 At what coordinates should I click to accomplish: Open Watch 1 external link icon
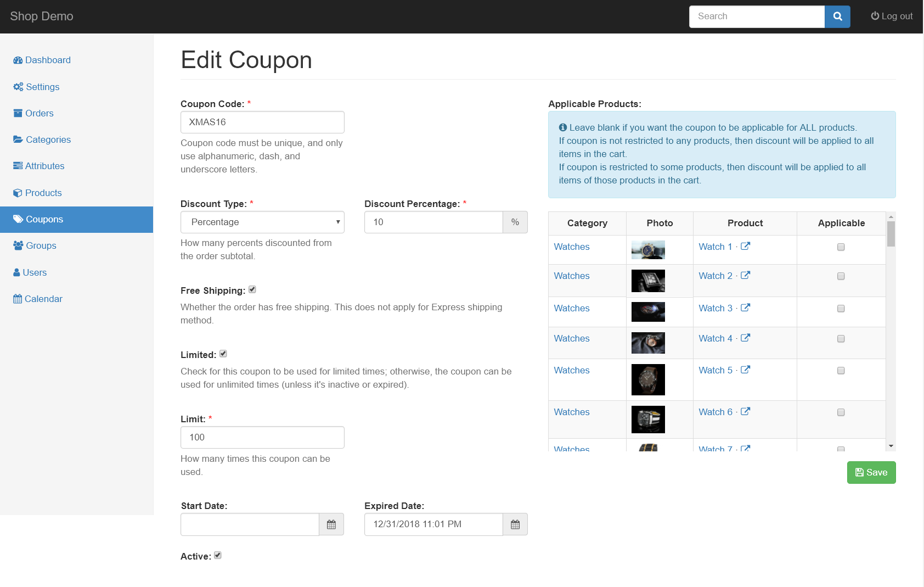click(x=745, y=247)
